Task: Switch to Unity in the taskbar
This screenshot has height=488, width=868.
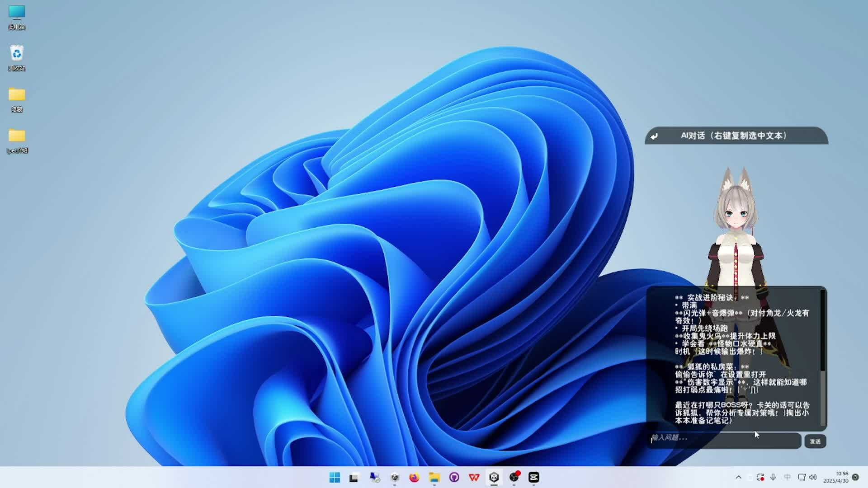Action: click(494, 477)
